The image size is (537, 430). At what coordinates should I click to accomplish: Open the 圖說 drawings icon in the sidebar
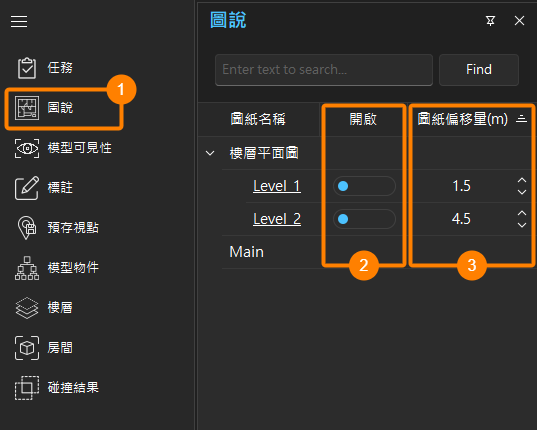(x=27, y=108)
